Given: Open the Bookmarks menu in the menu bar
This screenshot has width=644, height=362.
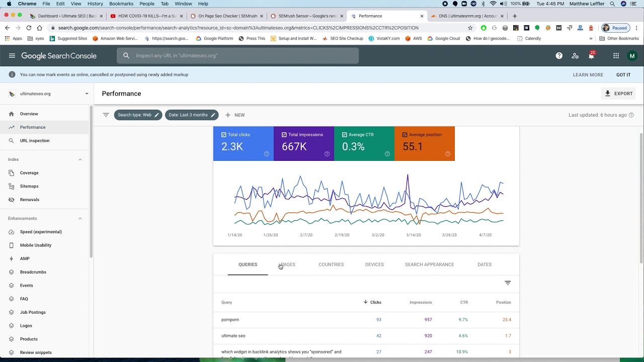Looking at the screenshot, I should (x=121, y=4).
